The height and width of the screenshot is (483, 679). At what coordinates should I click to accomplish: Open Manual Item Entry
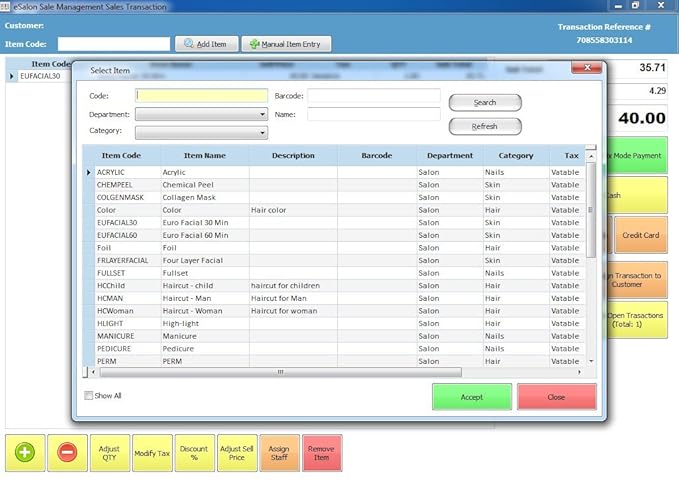[286, 44]
